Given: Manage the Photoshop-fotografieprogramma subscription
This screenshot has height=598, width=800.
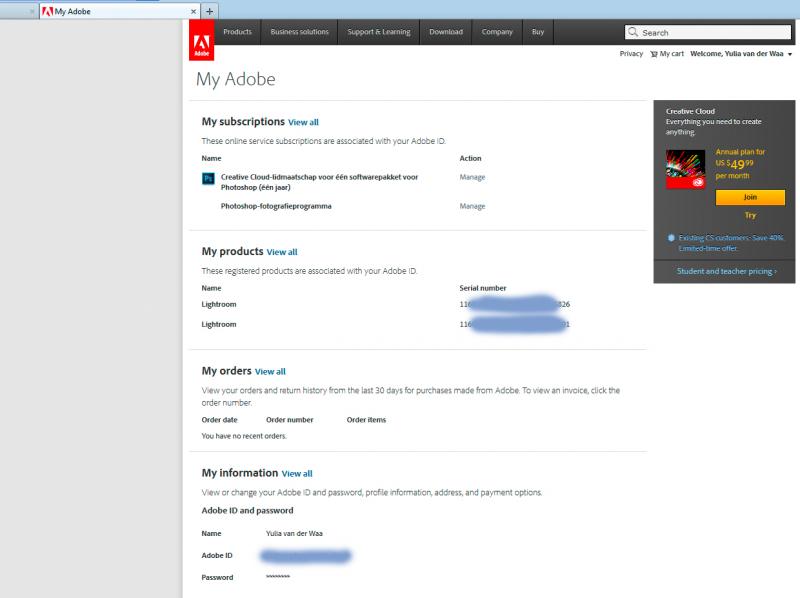Looking at the screenshot, I should pos(472,206).
